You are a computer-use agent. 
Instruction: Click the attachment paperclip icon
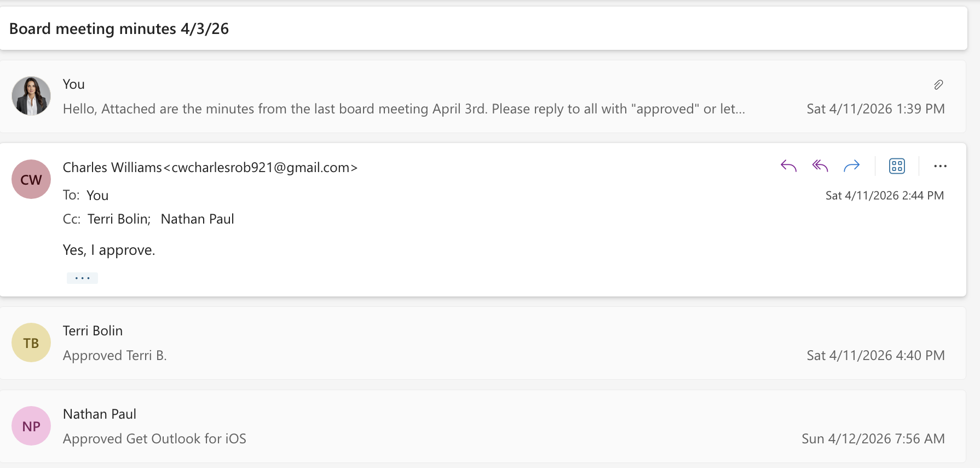click(938, 84)
